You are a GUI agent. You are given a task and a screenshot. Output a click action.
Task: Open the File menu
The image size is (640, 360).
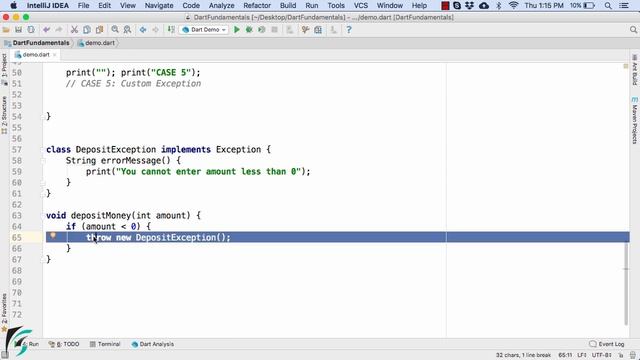click(x=83, y=5)
